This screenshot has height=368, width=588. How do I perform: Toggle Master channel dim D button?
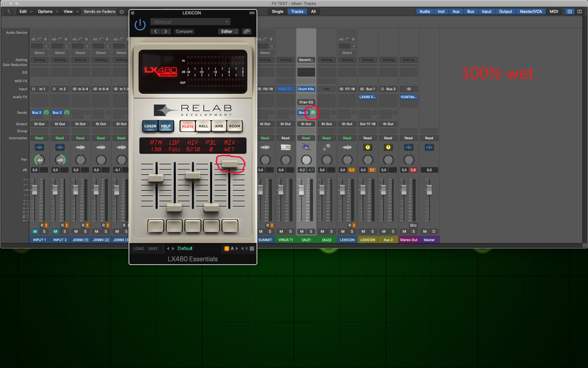[x=434, y=231]
